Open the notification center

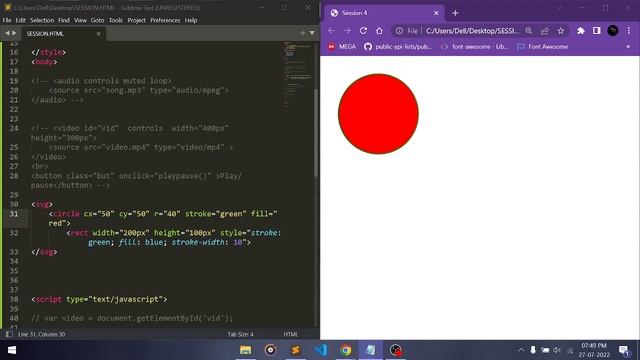(624, 350)
